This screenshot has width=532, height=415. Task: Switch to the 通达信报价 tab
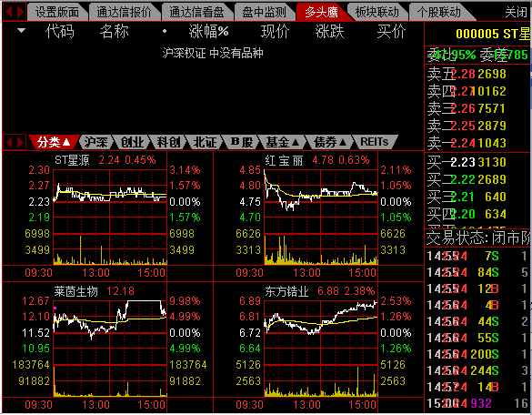125,13
